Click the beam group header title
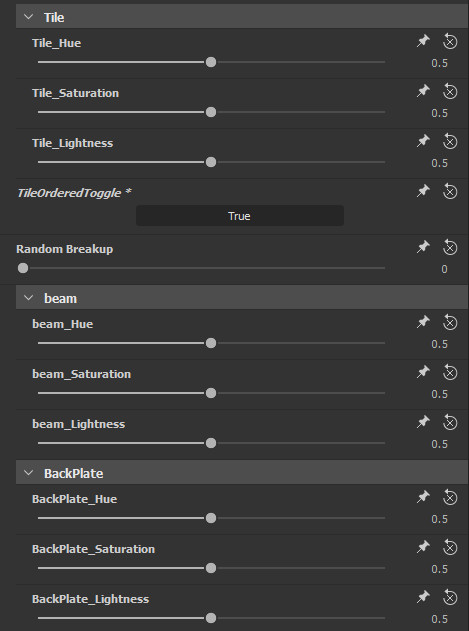The height and width of the screenshot is (631, 469). coord(60,298)
